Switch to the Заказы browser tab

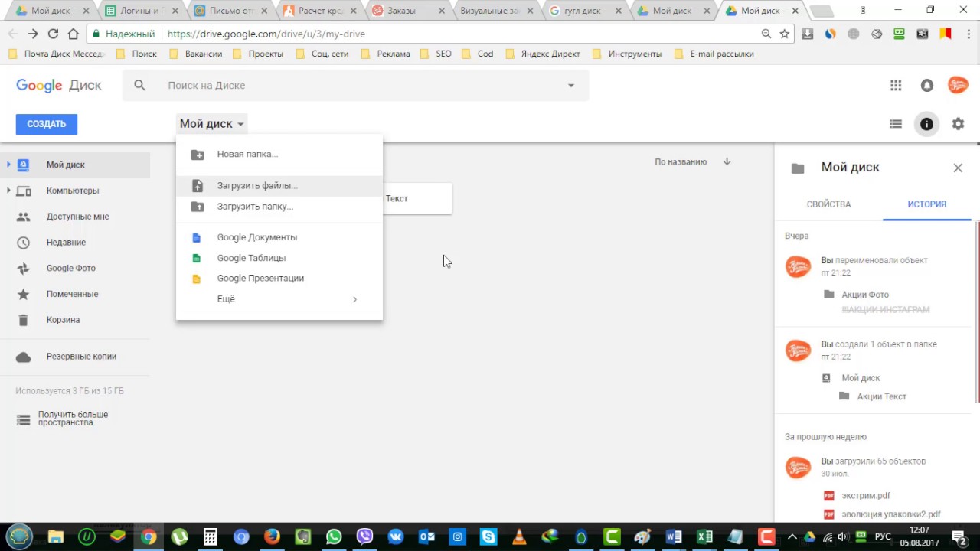pyautogui.click(x=409, y=11)
